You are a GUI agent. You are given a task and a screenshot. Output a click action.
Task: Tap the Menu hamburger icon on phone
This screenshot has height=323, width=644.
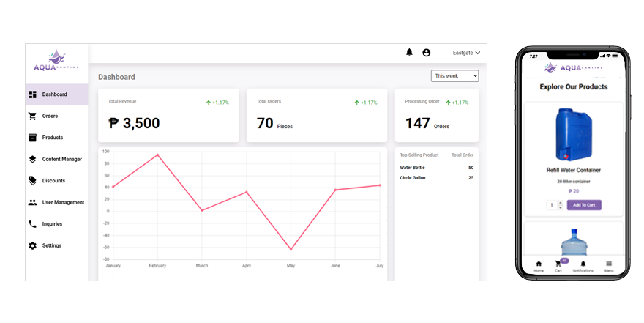pyautogui.click(x=609, y=264)
